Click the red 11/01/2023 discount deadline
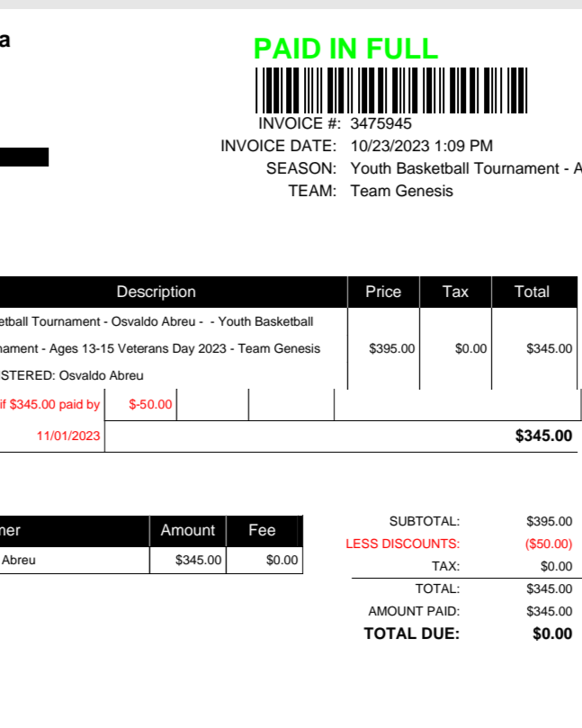The image size is (582, 728). click(x=68, y=436)
